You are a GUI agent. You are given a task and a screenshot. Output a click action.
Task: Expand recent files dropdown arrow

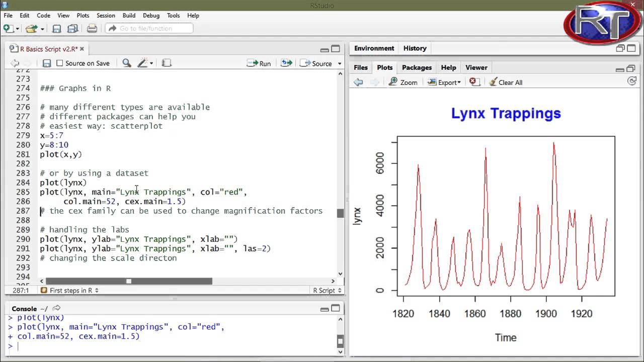tap(42, 29)
